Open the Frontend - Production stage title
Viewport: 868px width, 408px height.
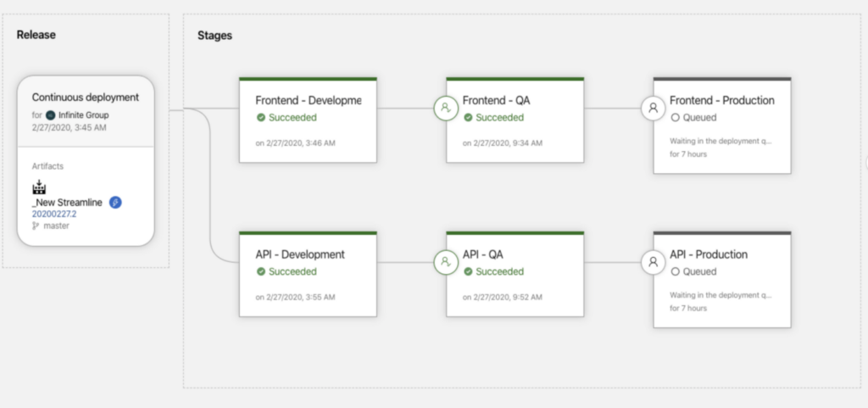tap(722, 101)
